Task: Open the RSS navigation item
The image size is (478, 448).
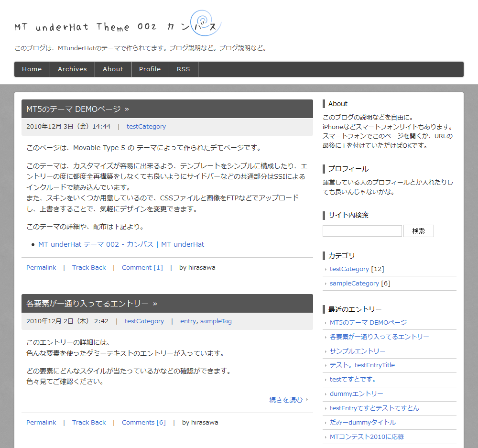Action: point(184,69)
